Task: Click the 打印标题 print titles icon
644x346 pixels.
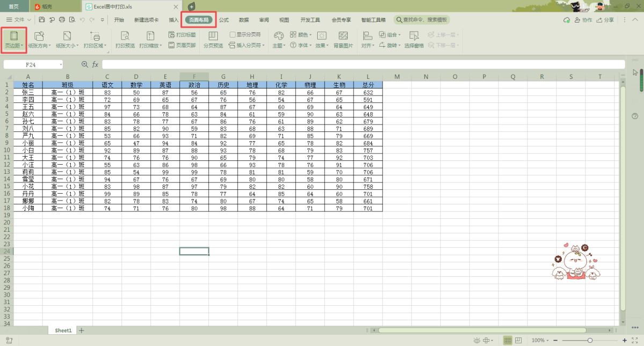Action: coord(182,34)
